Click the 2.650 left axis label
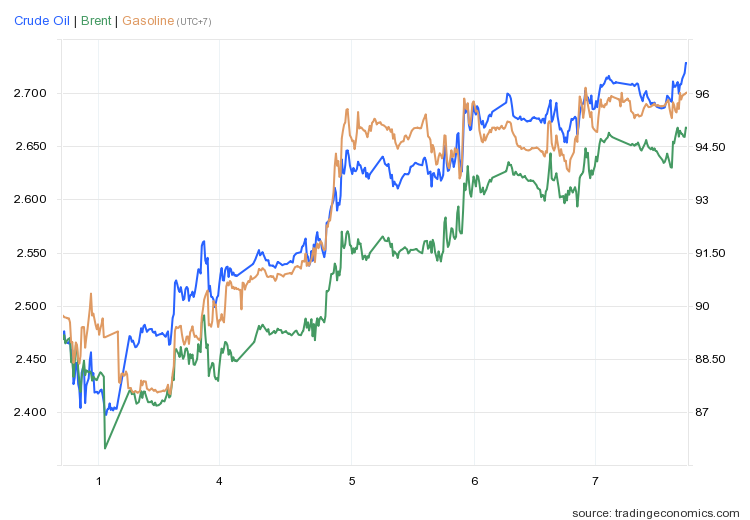 (33, 146)
